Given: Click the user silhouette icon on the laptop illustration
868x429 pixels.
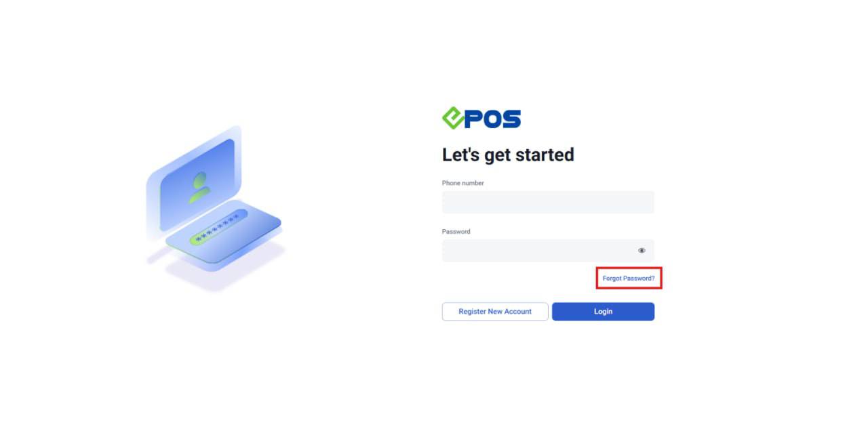Looking at the screenshot, I should [x=199, y=188].
